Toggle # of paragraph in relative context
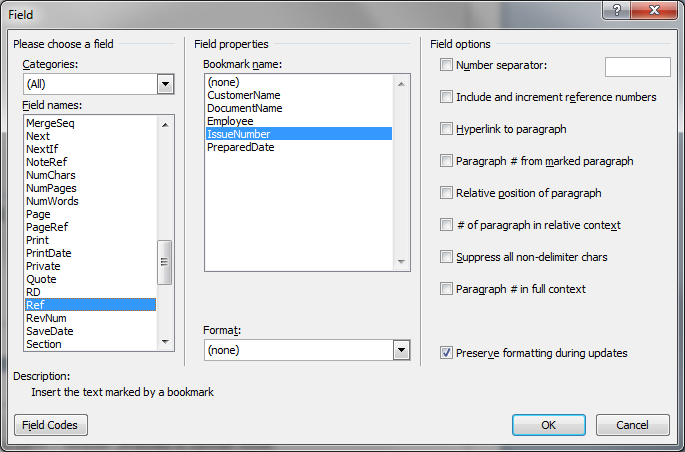Image resolution: width=685 pixels, height=452 pixels. [x=446, y=225]
